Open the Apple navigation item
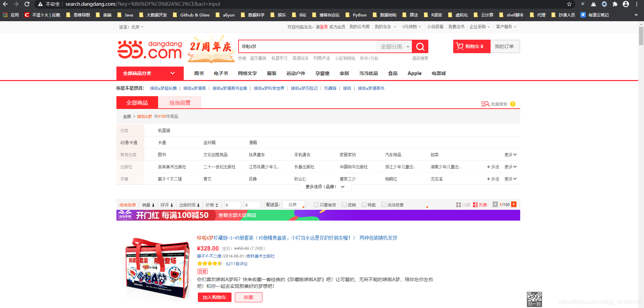 pyautogui.click(x=415, y=73)
